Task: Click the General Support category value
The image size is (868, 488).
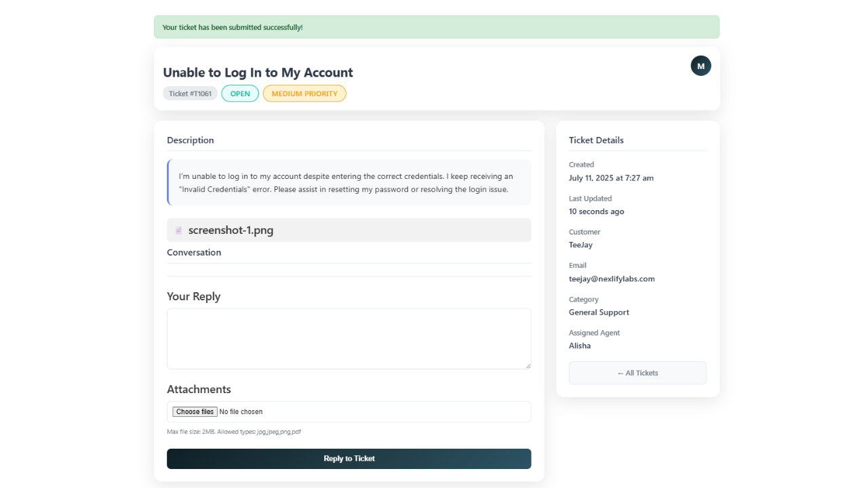Action: pyautogui.click(x=599, y=312)
